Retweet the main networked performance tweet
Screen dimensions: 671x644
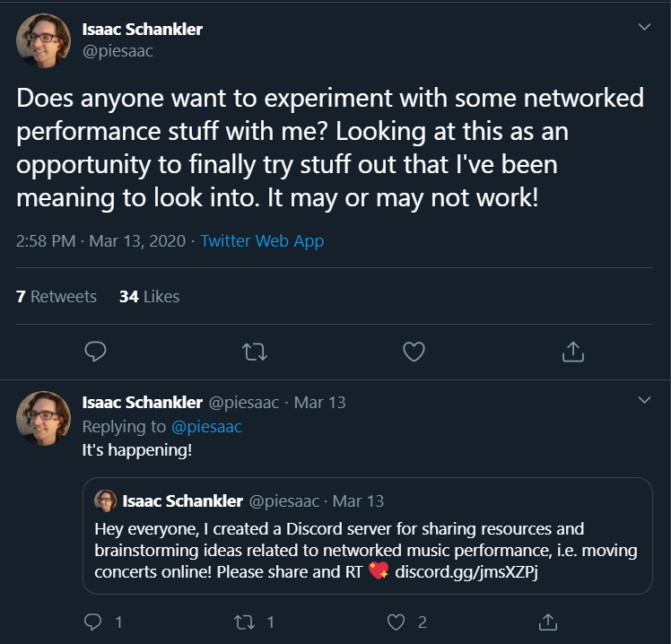tap(255, 352)
